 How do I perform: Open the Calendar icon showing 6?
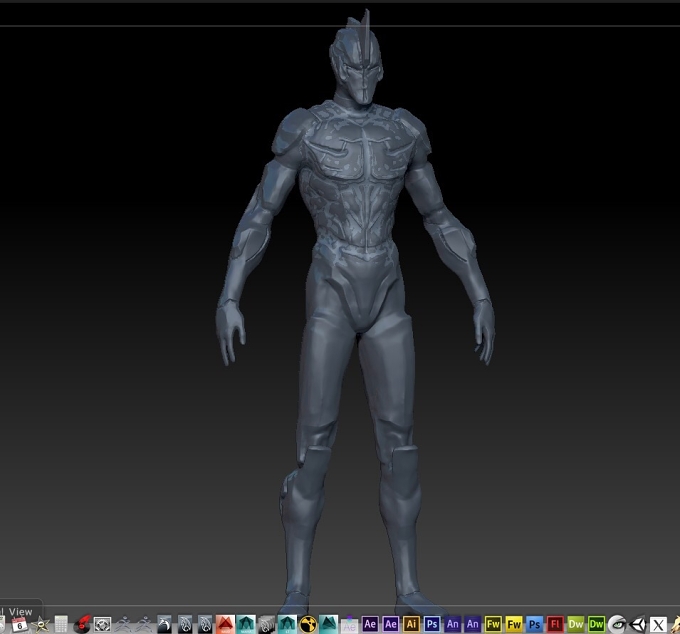19,625
